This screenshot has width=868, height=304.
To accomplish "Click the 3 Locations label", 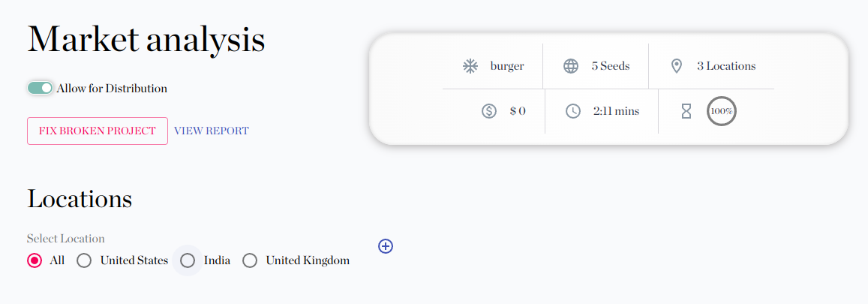I will point(726,66).
